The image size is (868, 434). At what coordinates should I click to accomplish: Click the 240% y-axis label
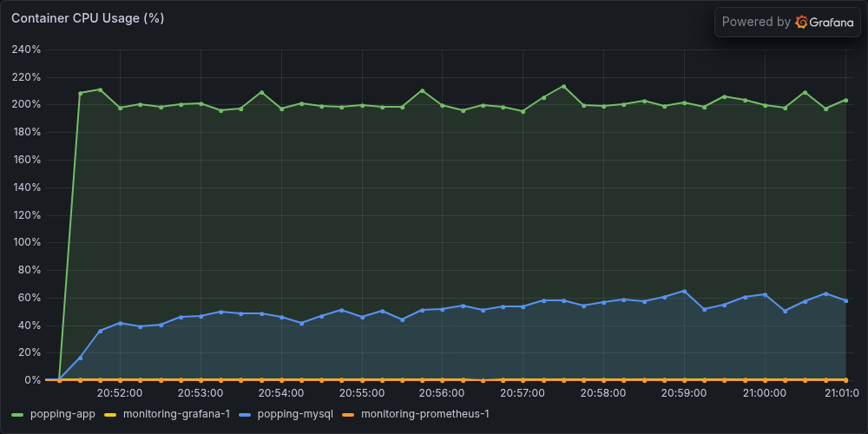coord(26,49)
